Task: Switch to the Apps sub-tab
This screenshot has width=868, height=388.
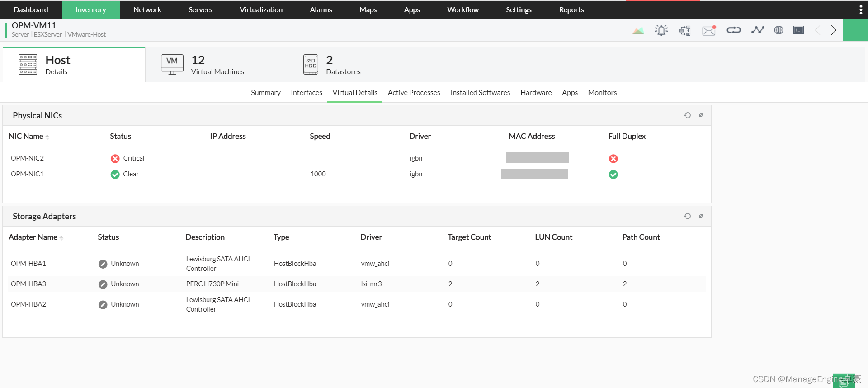Action: tap(570, 92)
